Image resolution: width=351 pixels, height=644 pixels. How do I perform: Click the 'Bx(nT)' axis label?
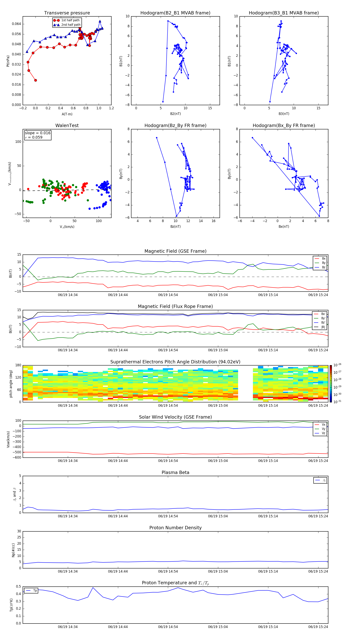tap(284, 227)
